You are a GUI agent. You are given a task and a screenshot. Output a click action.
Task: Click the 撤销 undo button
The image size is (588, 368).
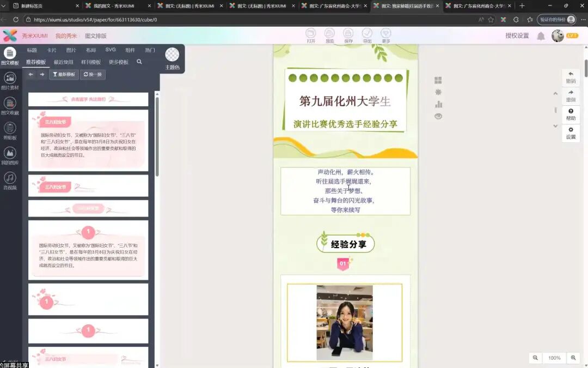571,77
